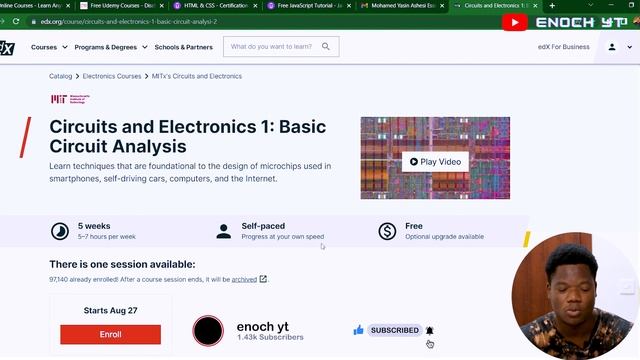The height and width of the screenshot is (360, 640).
Task: Open the user account profile icon
Action: click(x=612, y=47)
